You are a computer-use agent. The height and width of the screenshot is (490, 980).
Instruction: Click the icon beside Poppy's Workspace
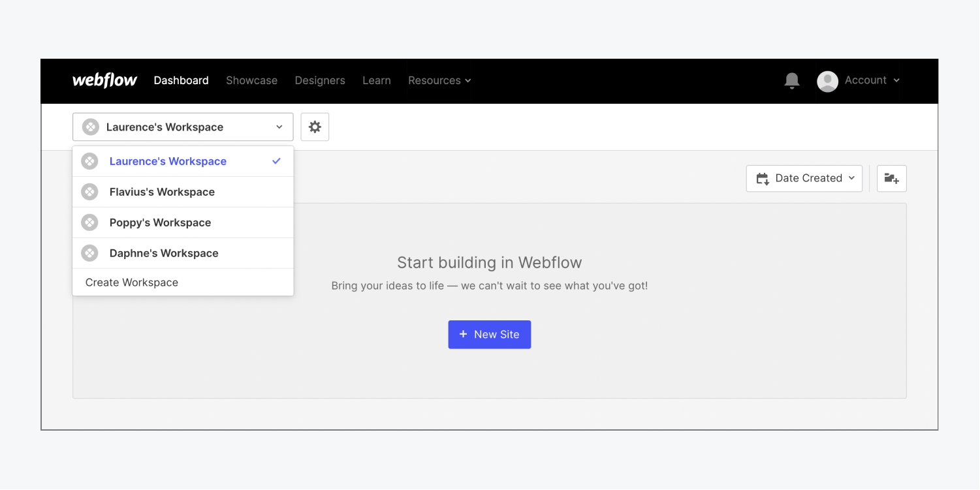coord(89,222)
